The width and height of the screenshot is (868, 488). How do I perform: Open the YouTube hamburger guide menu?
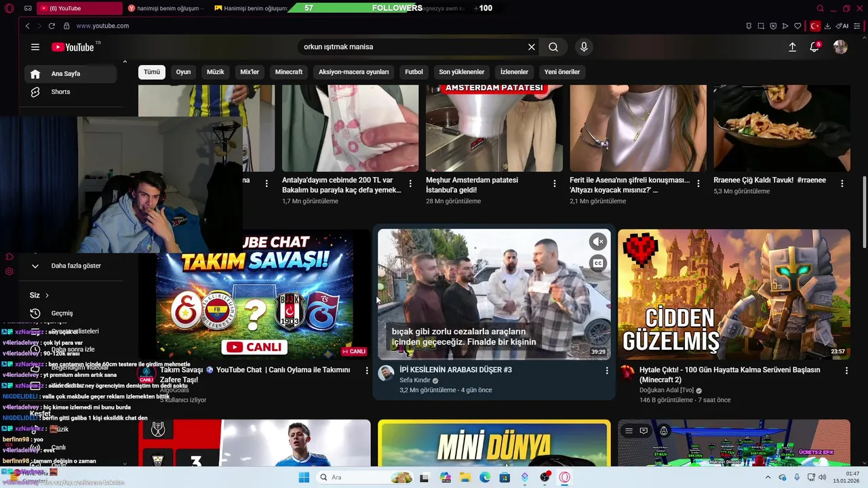pyautogui.click(x=35, y=47)
